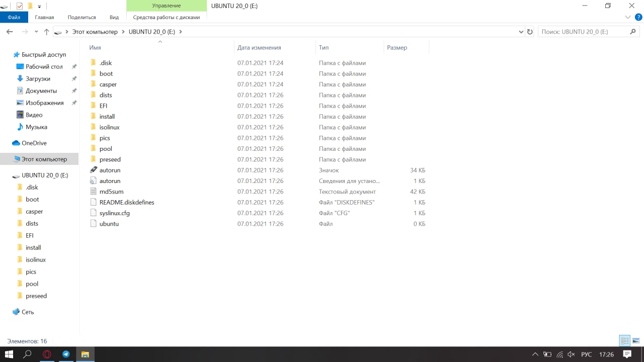Open Сеть in navigation pane
The image size is (644, 362).
(28, 312)
